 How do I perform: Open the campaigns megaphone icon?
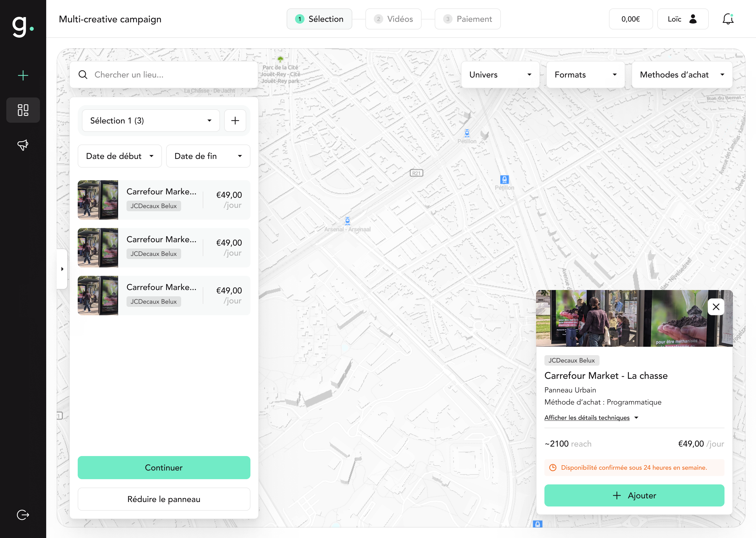(x=23, y=145)
